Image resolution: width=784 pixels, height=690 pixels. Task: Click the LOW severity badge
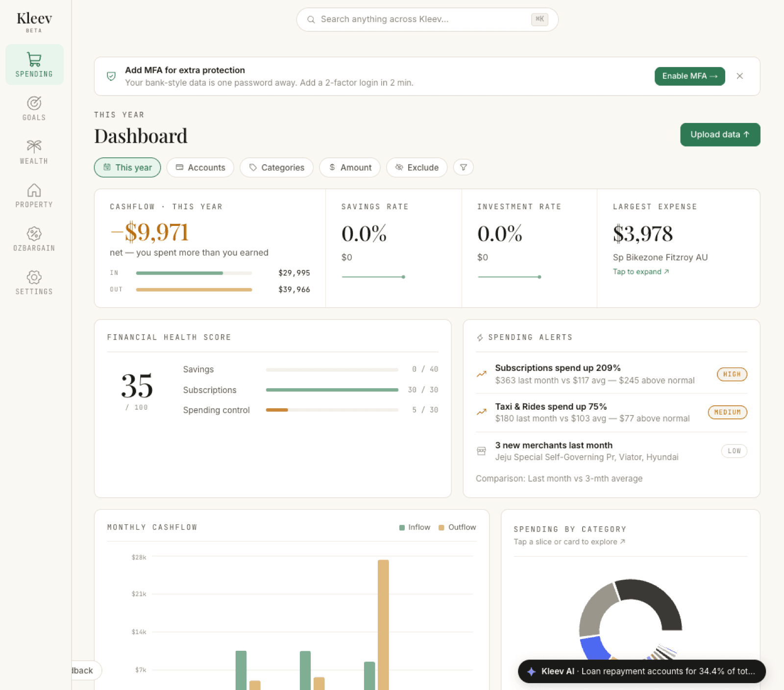point(734,451)
